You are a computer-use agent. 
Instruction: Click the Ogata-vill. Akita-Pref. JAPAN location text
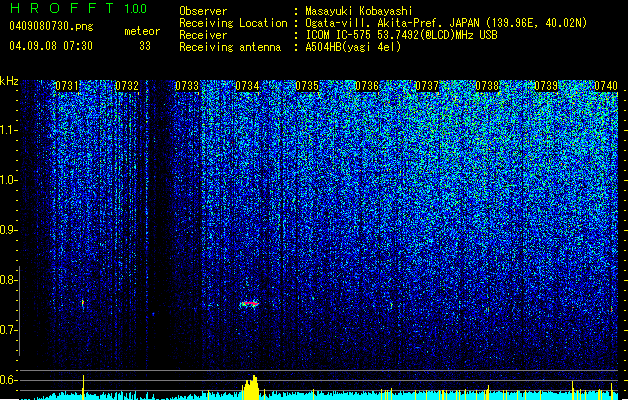446,23
